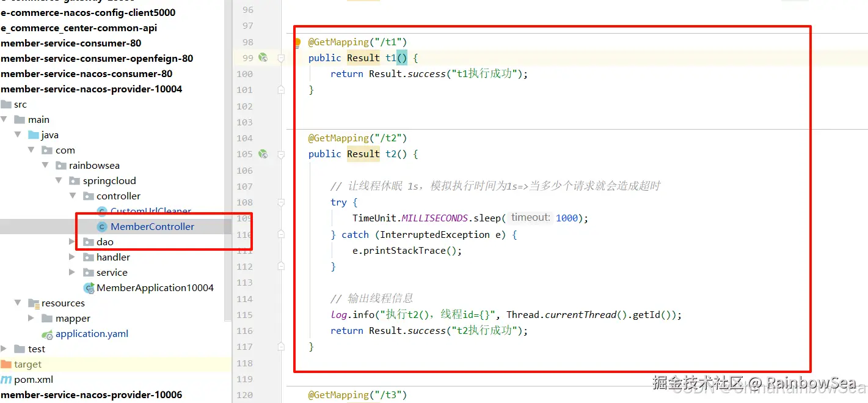The width and height of the screenshot is (868, 403).
Task: Select the member-service-nacos-provider-10006 module
Action: [x=92, y=395]
